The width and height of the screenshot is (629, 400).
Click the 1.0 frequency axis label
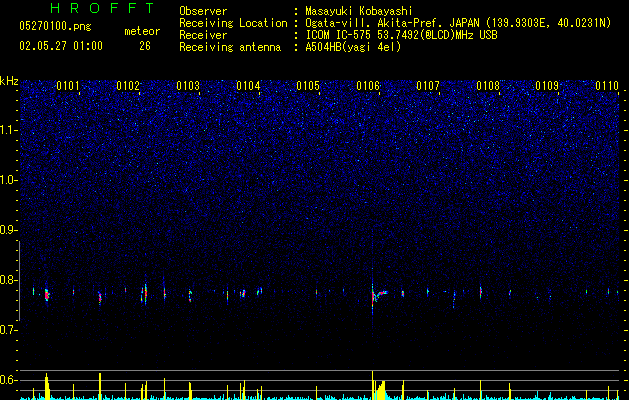9,180
